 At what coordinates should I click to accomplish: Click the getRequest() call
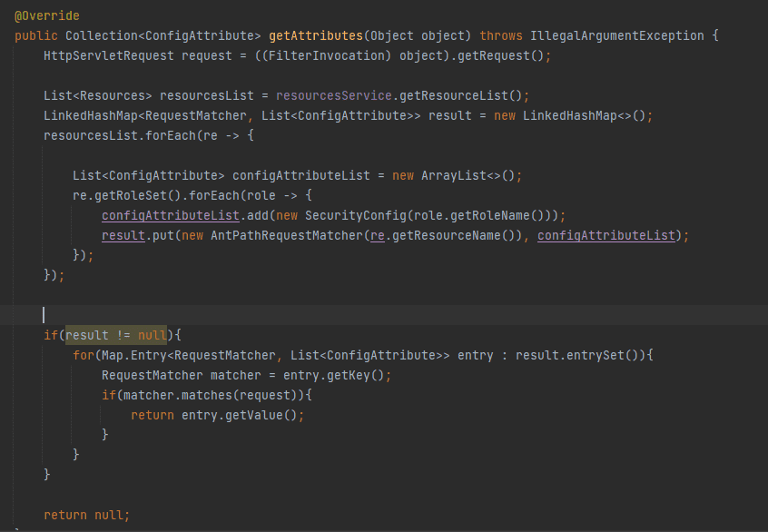click(x=500, y=56)
